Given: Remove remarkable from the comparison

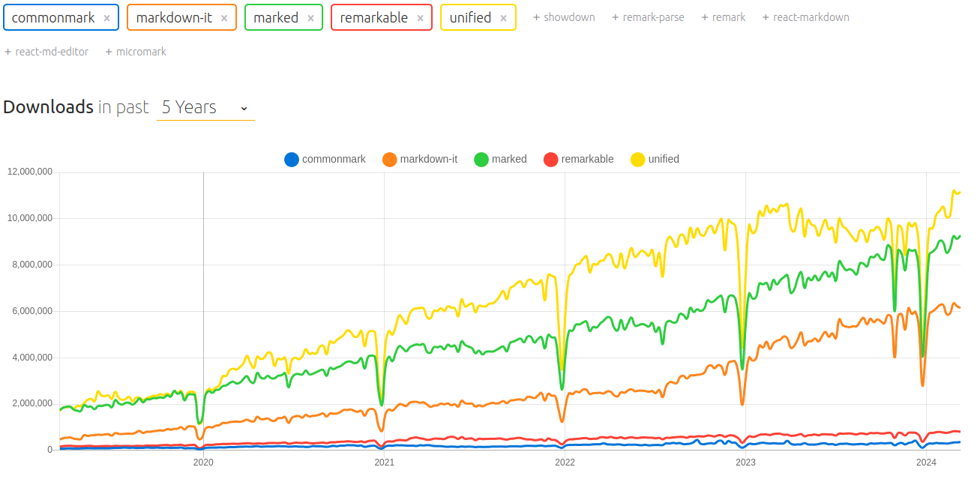Looking at the screenshot, I should pyautogui.click(x=421, y=16).
